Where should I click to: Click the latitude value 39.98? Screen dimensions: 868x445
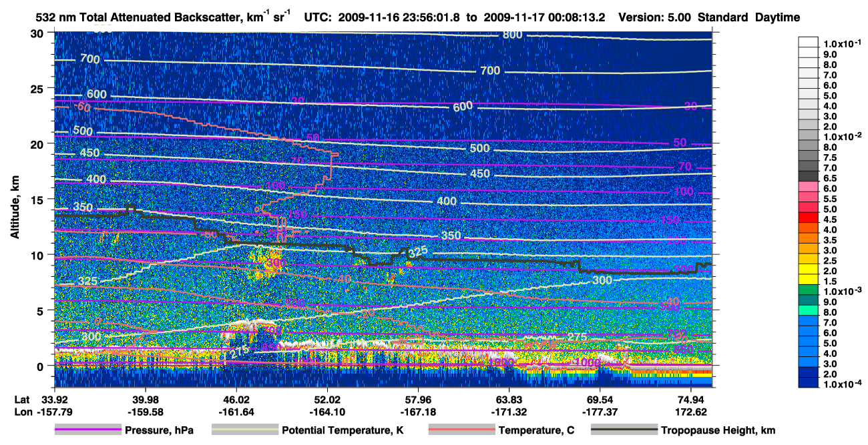pos(145,400)
